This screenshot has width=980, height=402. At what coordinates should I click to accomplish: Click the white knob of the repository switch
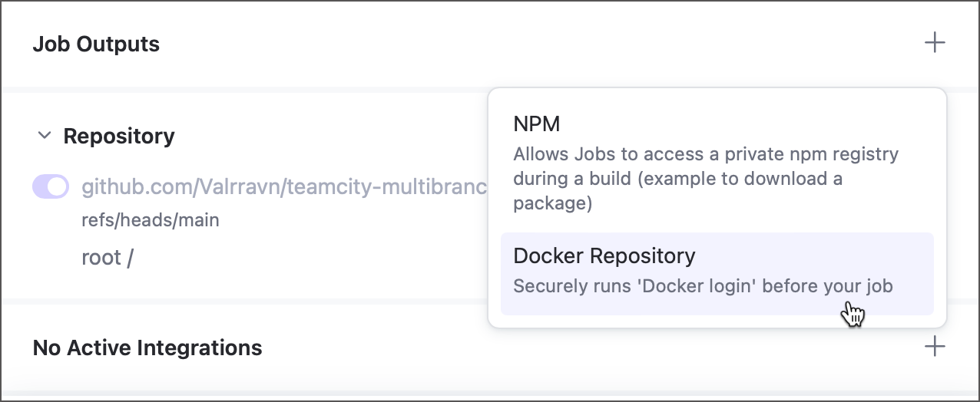(58, 186)
